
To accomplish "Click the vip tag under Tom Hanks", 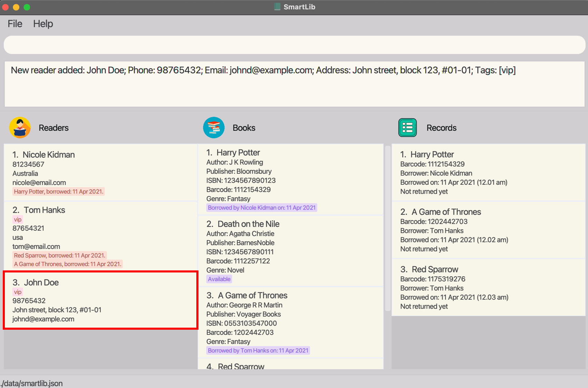I will (18, 219).
